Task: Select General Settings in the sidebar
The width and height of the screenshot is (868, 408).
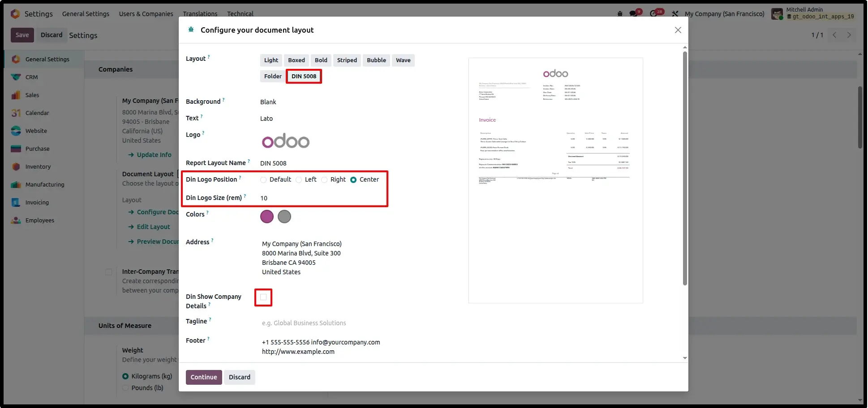Action: point(44,59)
